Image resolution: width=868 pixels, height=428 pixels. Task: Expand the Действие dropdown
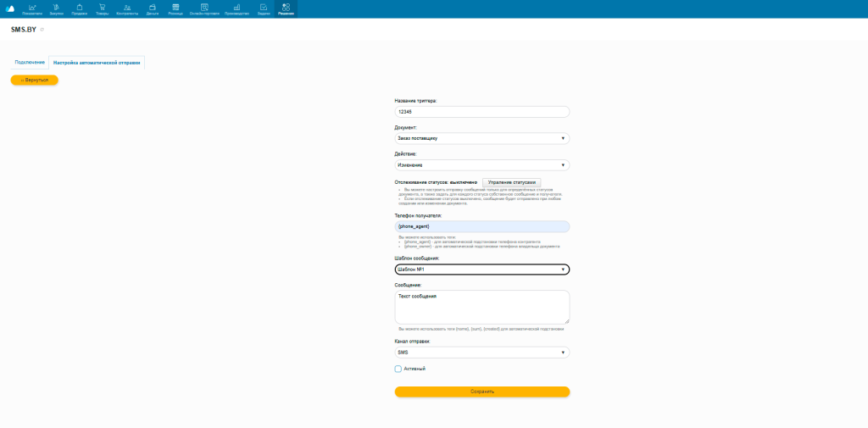click(x=481, y=165)
